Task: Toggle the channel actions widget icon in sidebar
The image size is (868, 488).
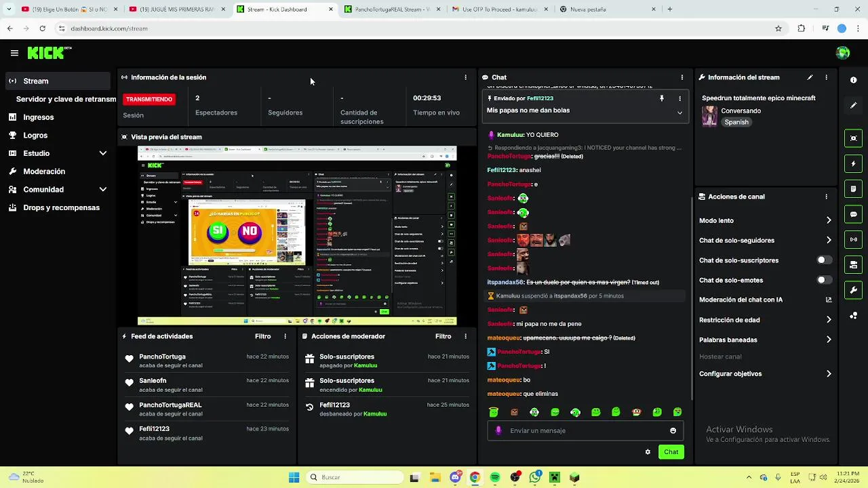Action: tap(853, 264)
